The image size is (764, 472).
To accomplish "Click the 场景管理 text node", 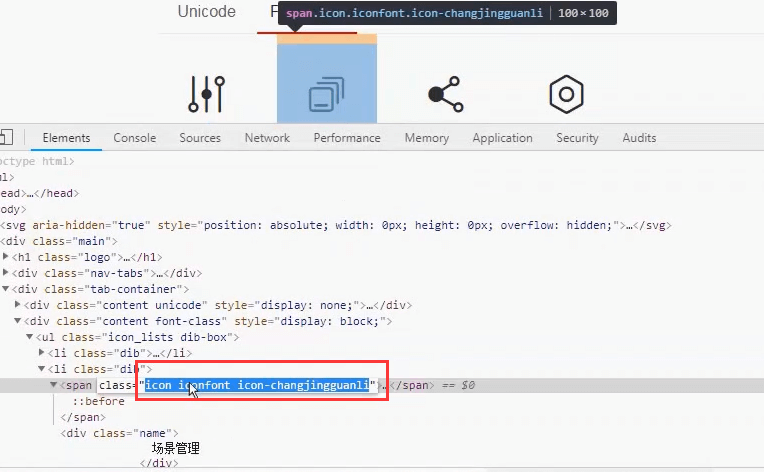I will 175,448.
